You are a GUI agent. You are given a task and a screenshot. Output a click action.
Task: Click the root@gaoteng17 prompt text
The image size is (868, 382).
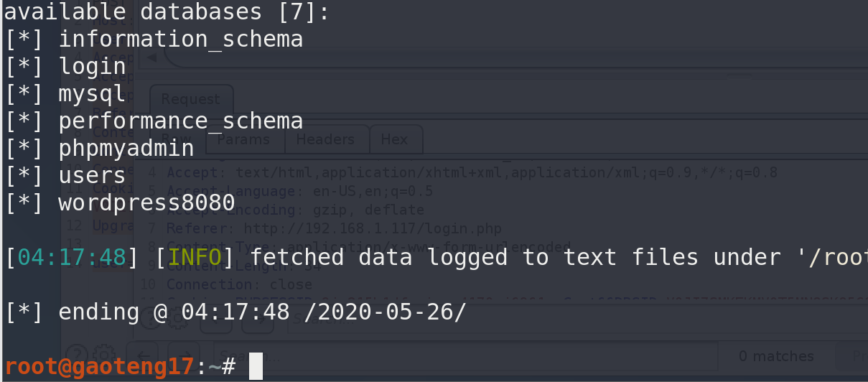[99, 366]
